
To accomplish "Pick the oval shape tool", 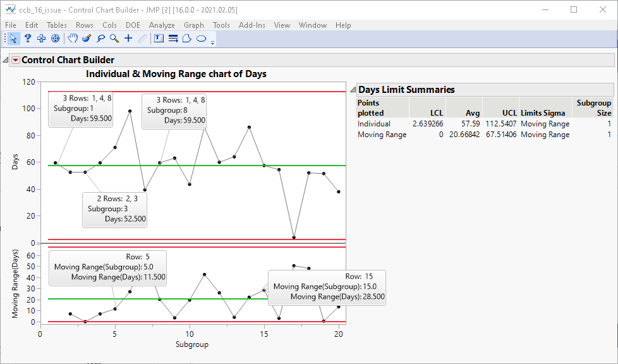I will tap(201, 39).
